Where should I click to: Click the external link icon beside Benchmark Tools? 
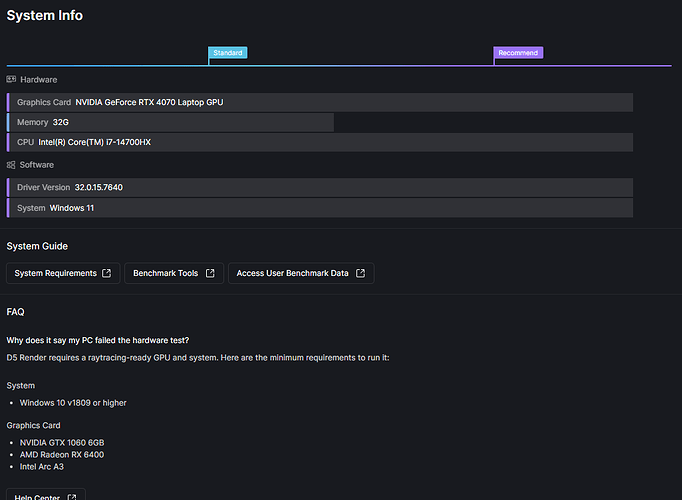click(x=209, y=273)
